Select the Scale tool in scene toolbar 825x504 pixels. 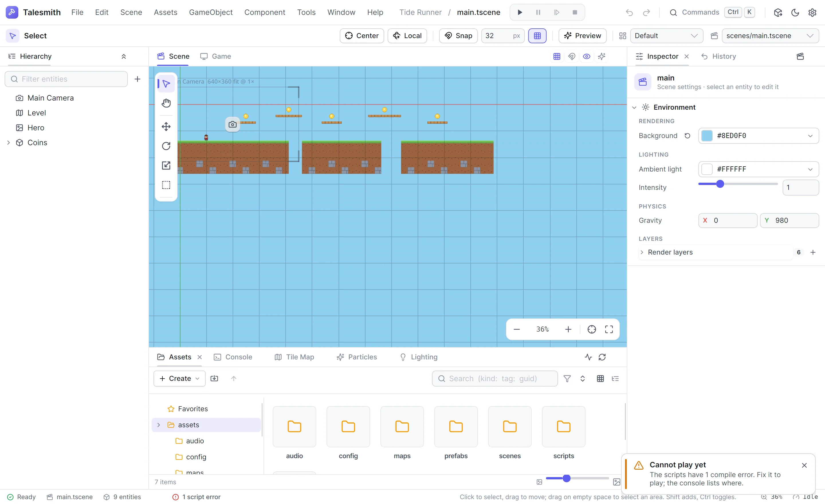click(166, 165)
